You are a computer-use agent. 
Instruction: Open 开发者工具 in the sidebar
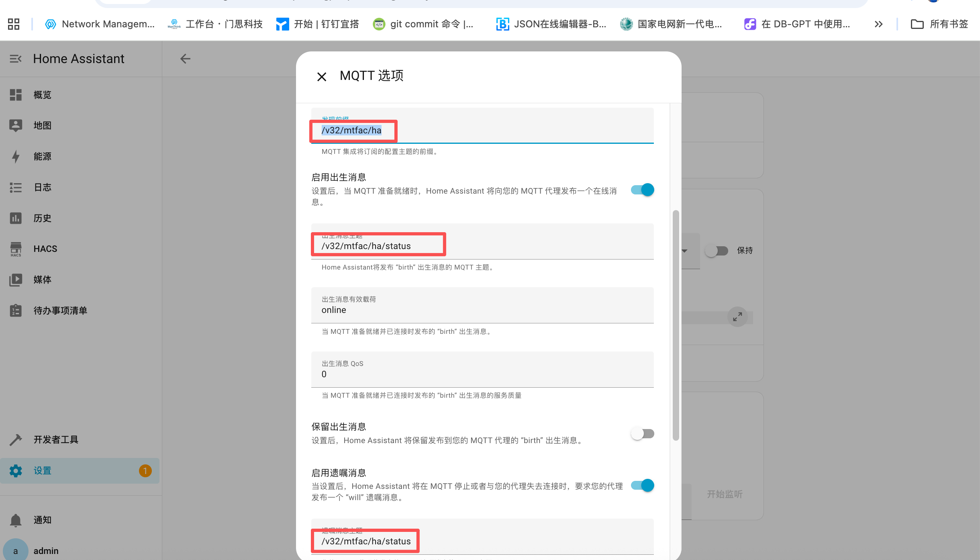[x=56, y=439]
